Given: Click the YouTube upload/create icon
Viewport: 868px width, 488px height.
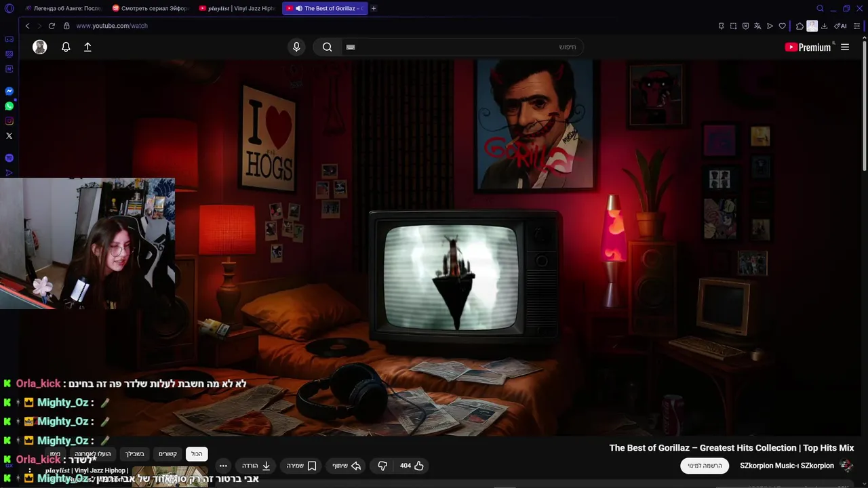Looking at the screenshot, I should coord(87,47).
